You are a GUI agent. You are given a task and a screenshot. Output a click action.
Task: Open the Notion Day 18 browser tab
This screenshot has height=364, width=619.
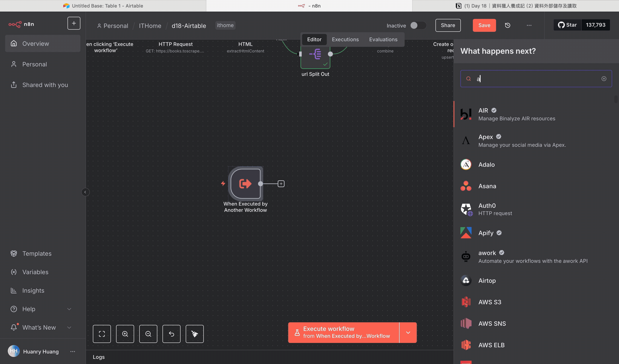516,6
